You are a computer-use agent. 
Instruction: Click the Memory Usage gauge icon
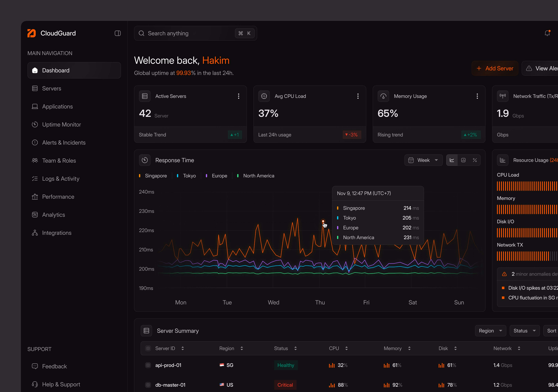tap(383, 96)
